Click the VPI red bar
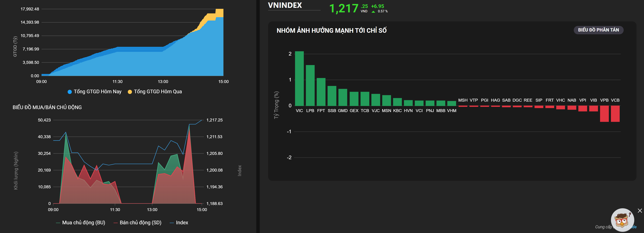 coord(582,108)
